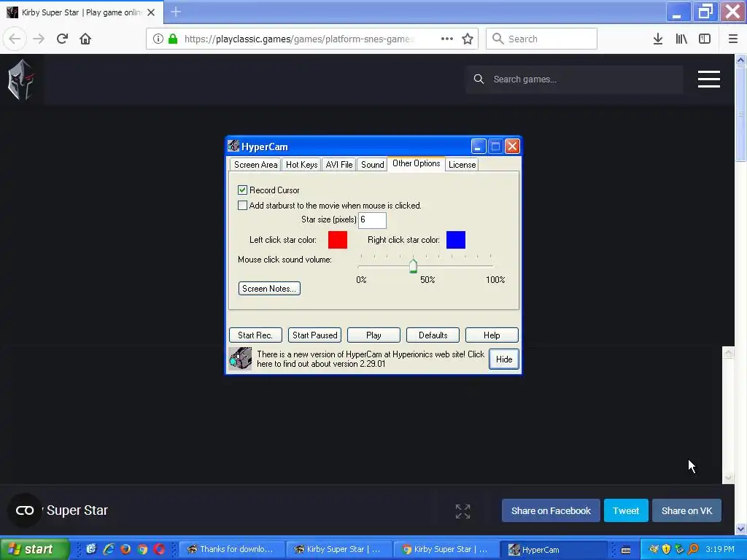Viewport: 747px width, 560px height.
Task: Open the License tab
Action: point(462,165)
